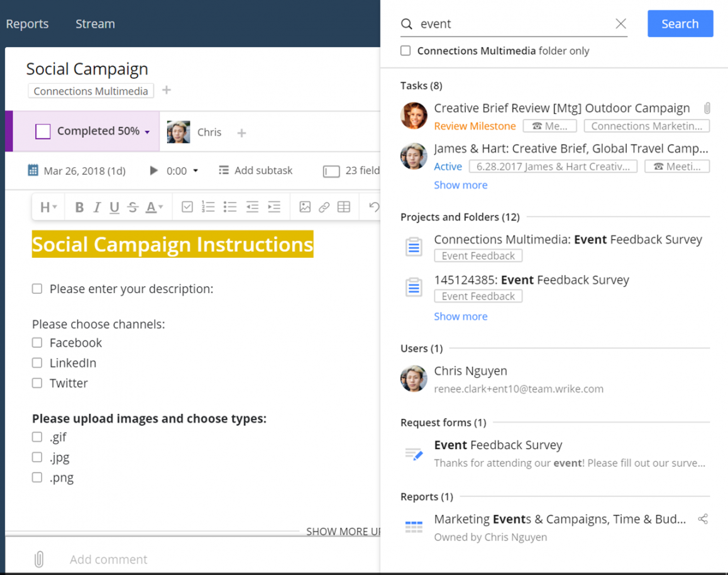Insert a hyperlink into the description
This screenshot has height=575, width=728.
324,207
